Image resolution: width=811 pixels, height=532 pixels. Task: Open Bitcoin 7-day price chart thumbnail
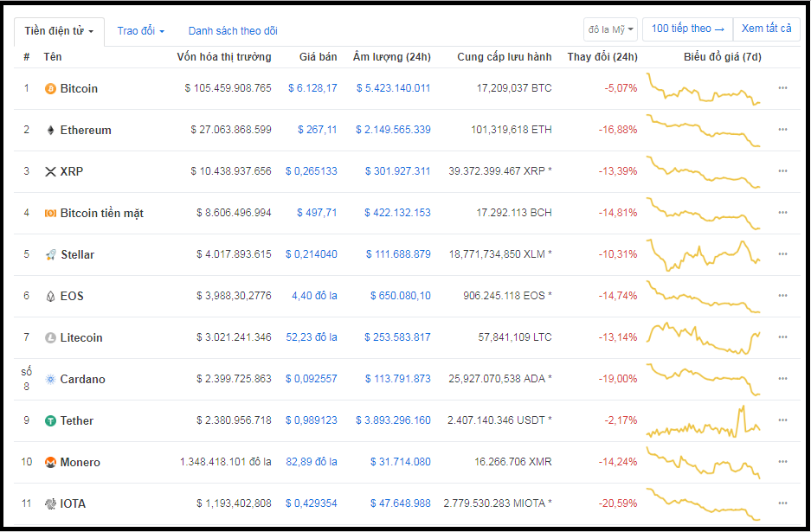(x=704, y=89)
